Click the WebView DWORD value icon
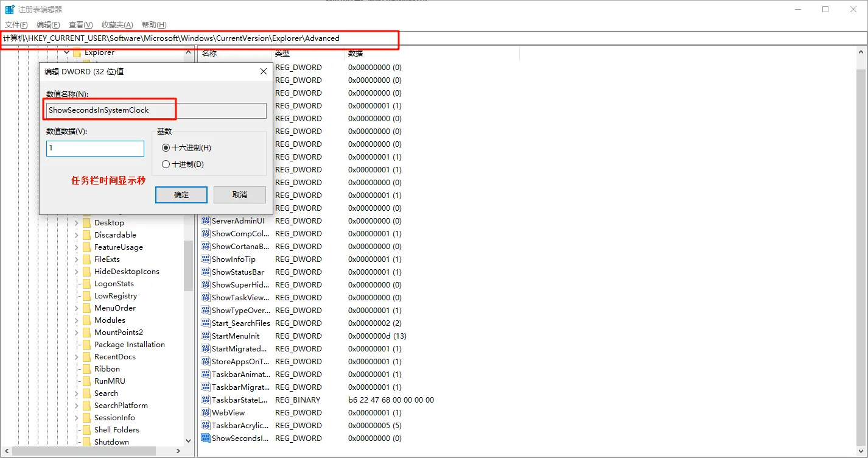The image size is (868, 458). 206,413
